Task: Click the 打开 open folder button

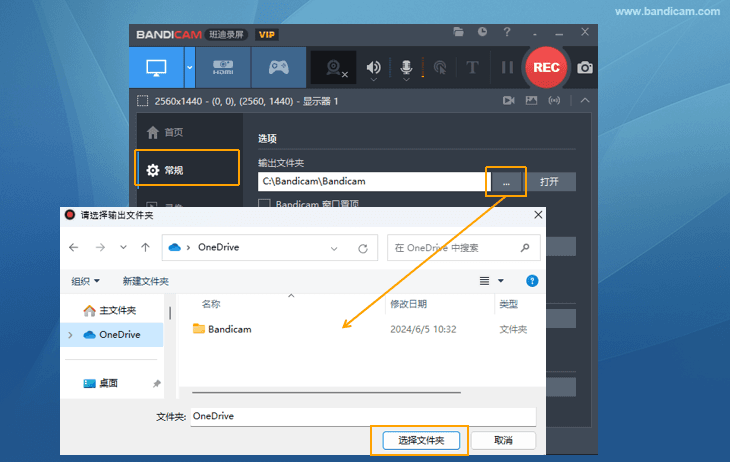Action: [549, 182]
